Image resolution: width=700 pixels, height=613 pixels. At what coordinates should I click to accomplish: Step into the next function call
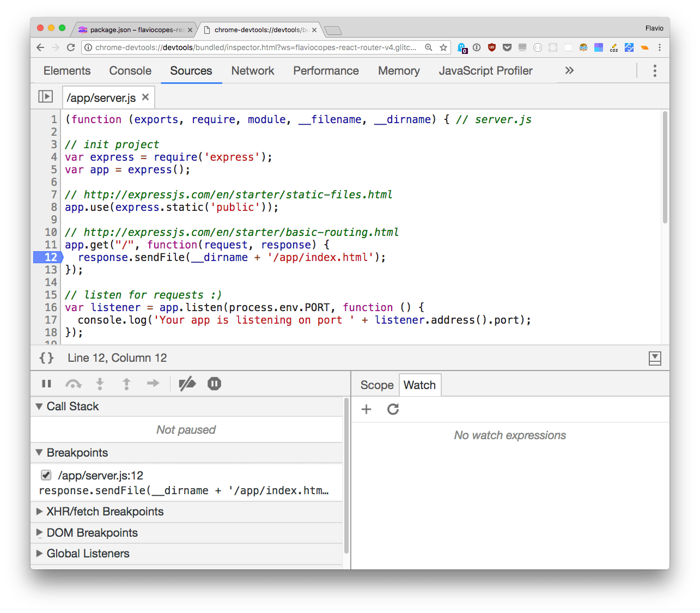(x=100, y=383)
